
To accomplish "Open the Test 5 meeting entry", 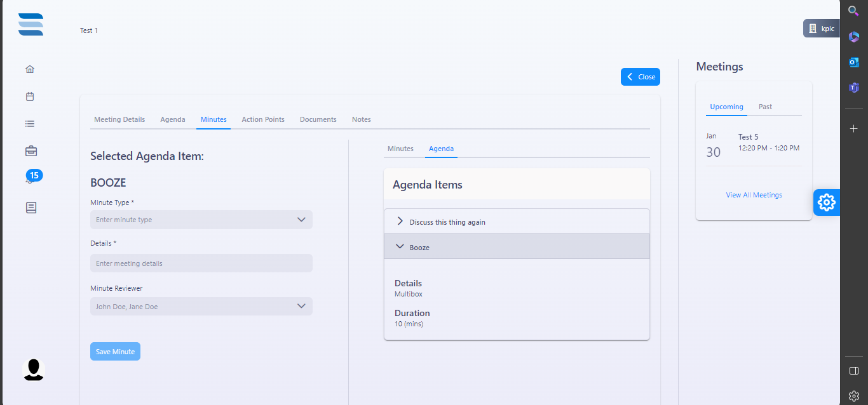I will pos(754,145).
